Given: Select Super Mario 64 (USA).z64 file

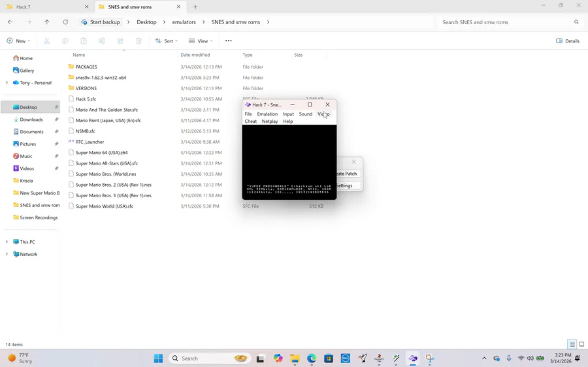Looking at the screenshot, I should (x=102, y=153).
